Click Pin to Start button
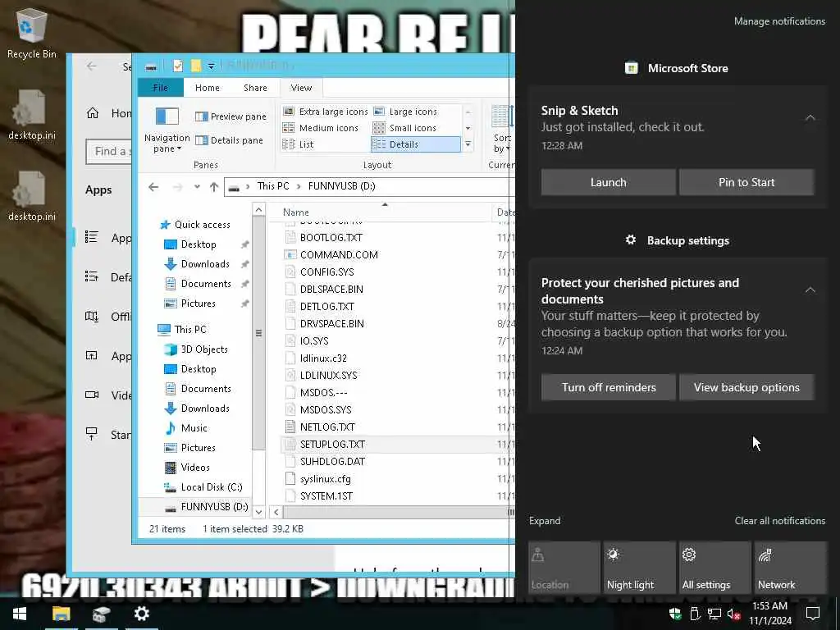 point(746,182)
